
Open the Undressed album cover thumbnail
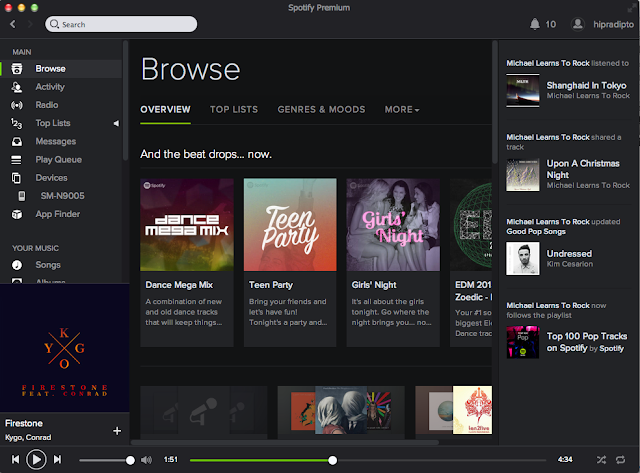point(523,259)
